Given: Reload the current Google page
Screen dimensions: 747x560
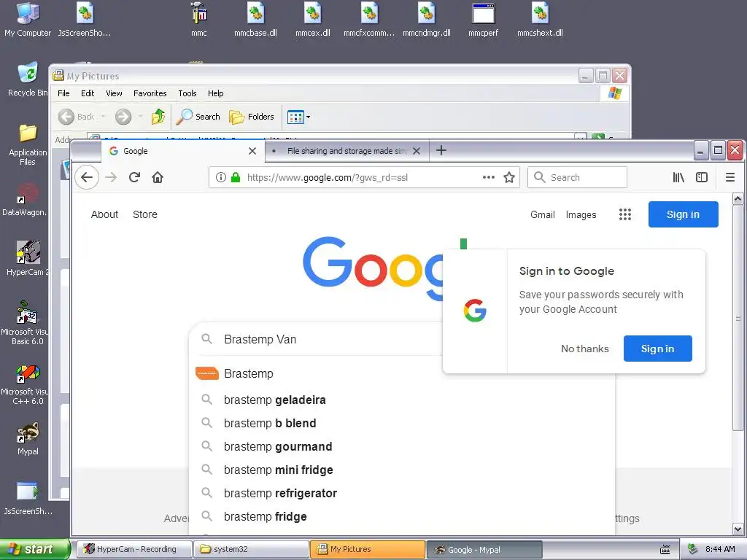Looking at the screenshot, I should coord(134,178).
